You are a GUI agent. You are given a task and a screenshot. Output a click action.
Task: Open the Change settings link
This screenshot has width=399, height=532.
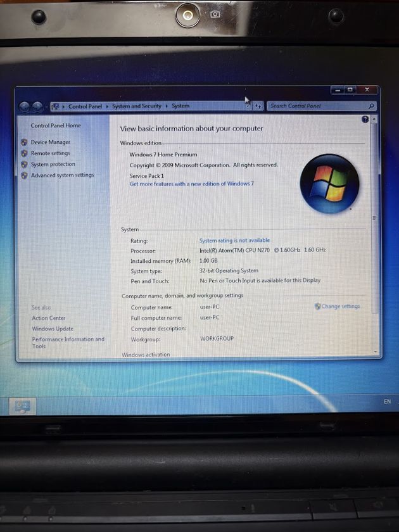click(x=340, y=307)
